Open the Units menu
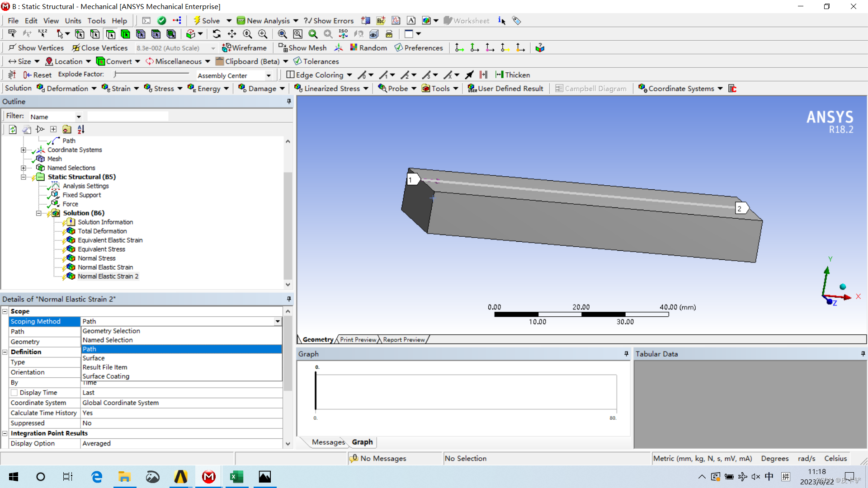The height and width of the screenshot is (488, 868). 73,20
